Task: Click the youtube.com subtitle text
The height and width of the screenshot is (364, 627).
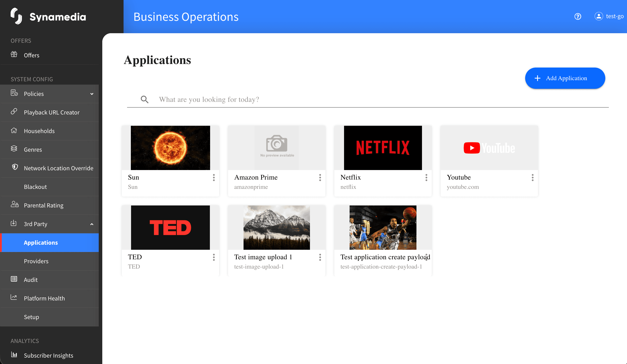Action: point(463,187)
